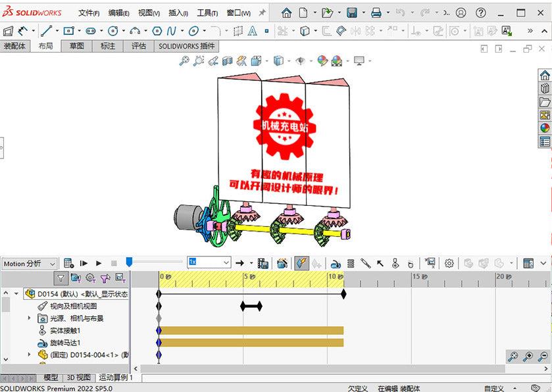
Task: Switch to the 模型 bottom tab
Action: [51, 378]
